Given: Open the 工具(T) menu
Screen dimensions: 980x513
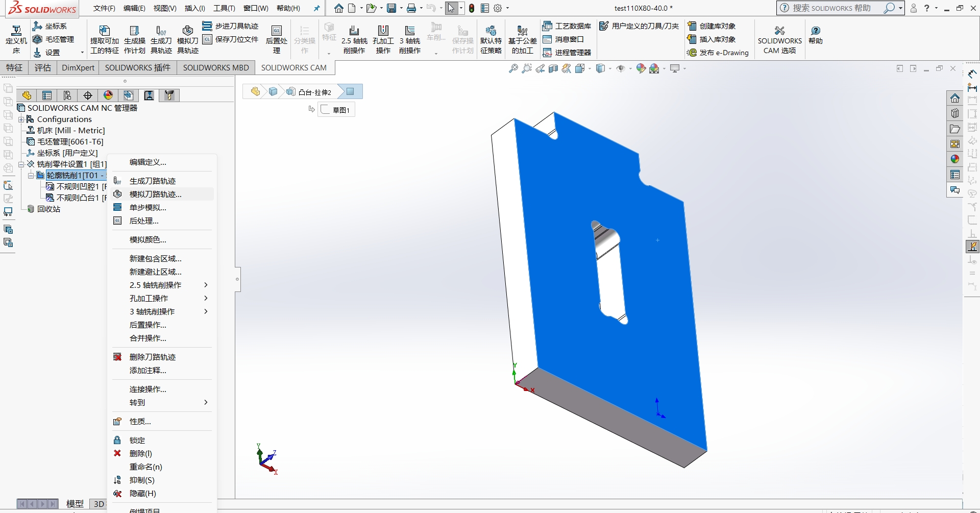Looking at the screenshot, I should click(224, 8).
